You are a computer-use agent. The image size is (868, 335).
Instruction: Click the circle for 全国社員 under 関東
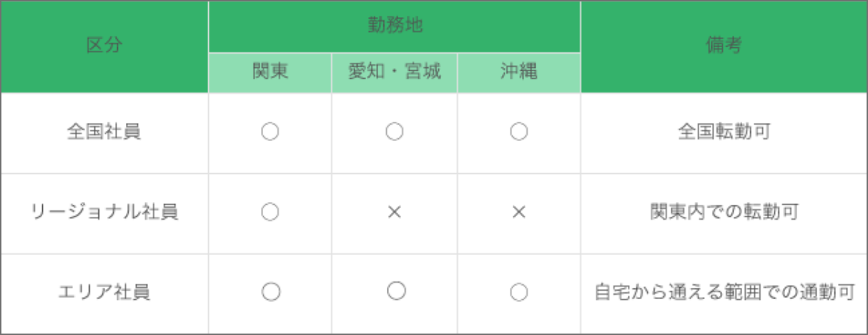(x=270, y=132)
